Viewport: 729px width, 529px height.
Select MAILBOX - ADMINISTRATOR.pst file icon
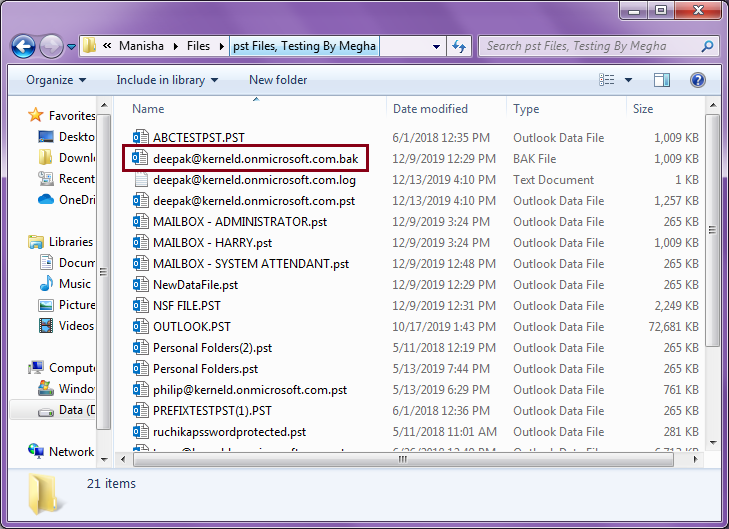click(140, 221)
